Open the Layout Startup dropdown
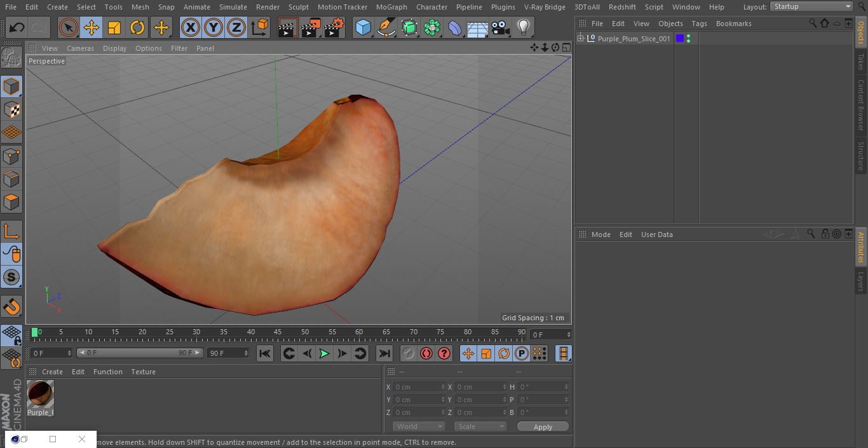Viewport: 868px width, 448px height. click(812, 6)
